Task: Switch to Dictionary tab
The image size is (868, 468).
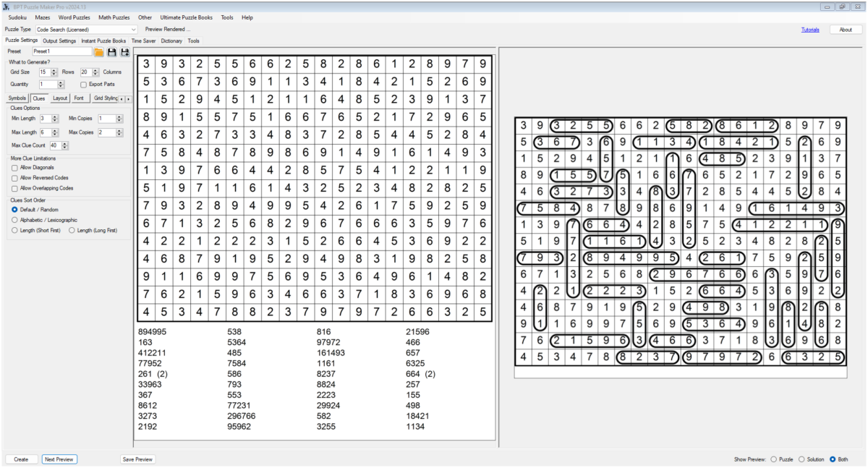Action: [171, 41]
